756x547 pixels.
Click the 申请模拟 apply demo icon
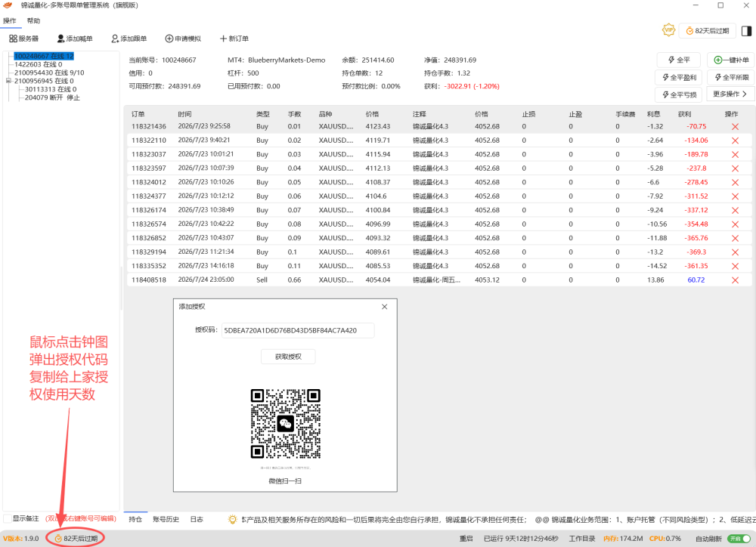pyautogui.click(x=169, y=39)
